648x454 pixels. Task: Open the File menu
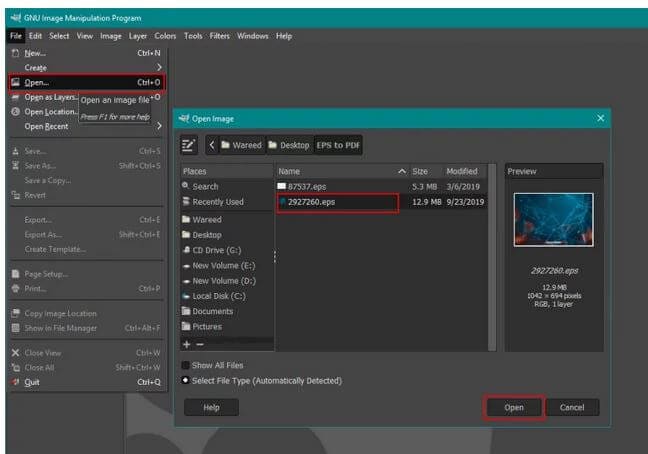point(16,36)
